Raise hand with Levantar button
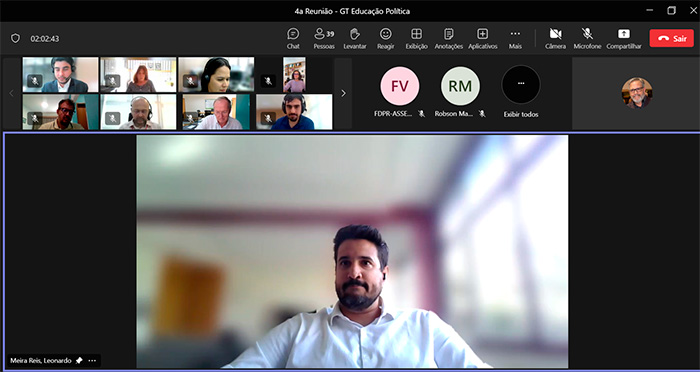The height and width of the screenshot is (372, 700). [355, 38]
